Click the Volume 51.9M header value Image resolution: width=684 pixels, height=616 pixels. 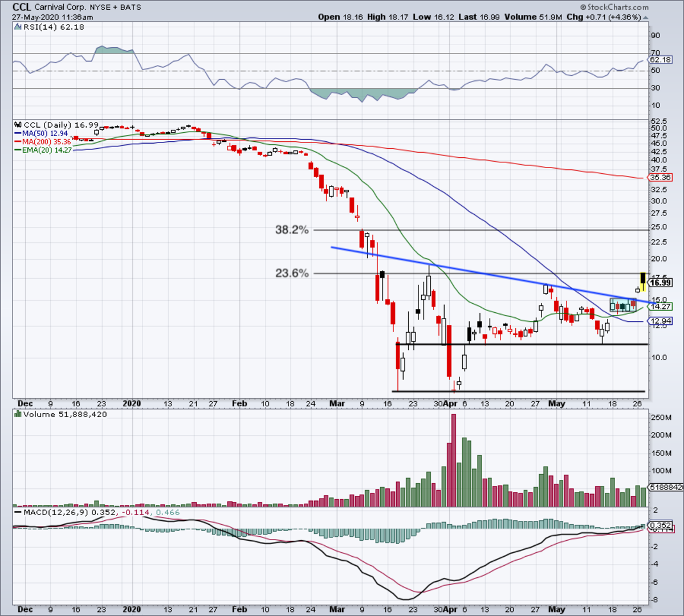(533, 17)
